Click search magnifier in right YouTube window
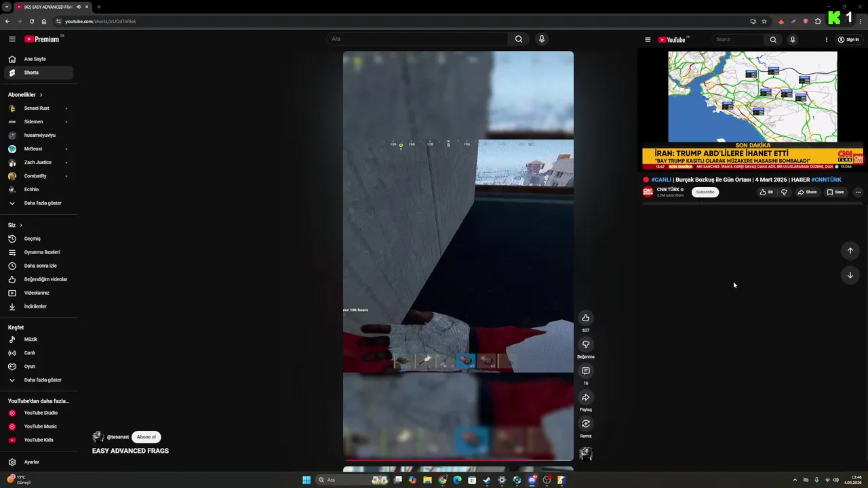Viewport: 868px width, 488px height. tap(773, 39)
